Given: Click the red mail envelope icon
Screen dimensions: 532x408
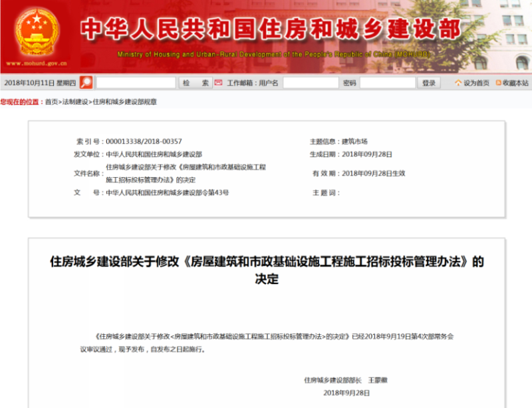Looking at the screenshot, I should (219, 83).
